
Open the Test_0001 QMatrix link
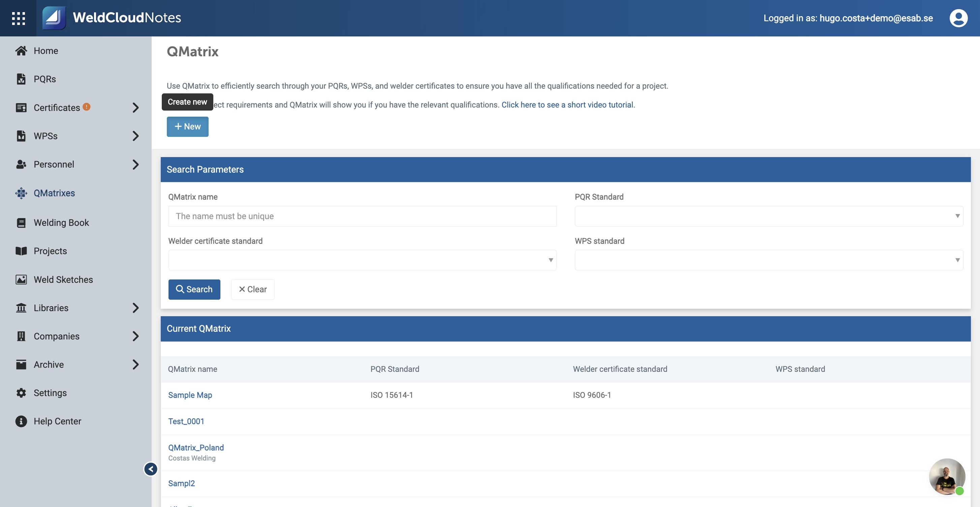tap(186, 421)
